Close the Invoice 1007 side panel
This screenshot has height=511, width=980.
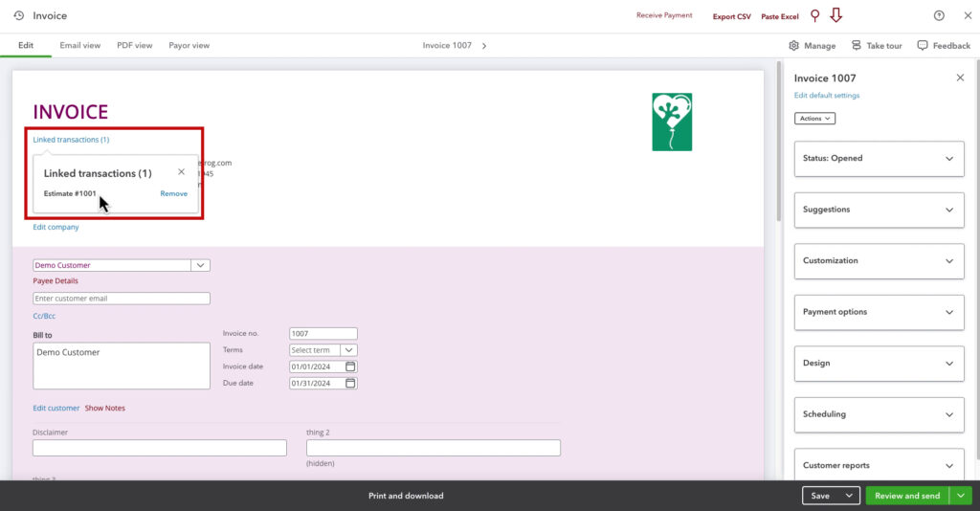[960, 78]
